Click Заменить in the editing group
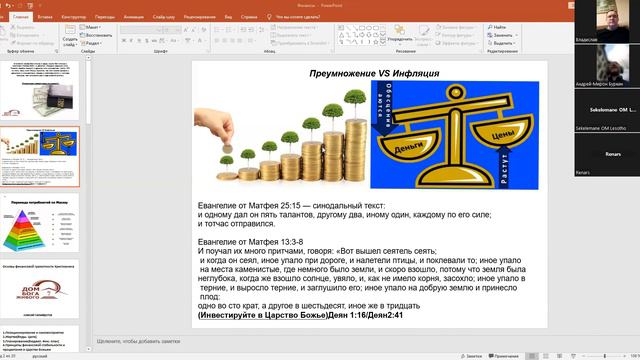 point(502,35)
